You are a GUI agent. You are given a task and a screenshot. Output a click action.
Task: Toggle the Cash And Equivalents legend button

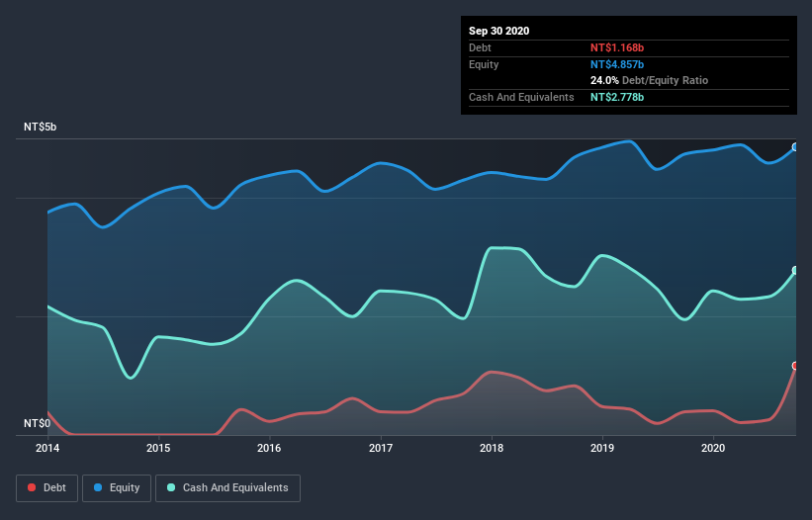(x=227, y=488)
